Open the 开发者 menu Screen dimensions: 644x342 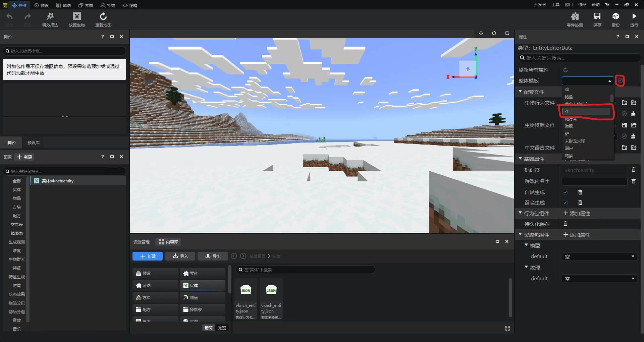[x=540, y=5]
